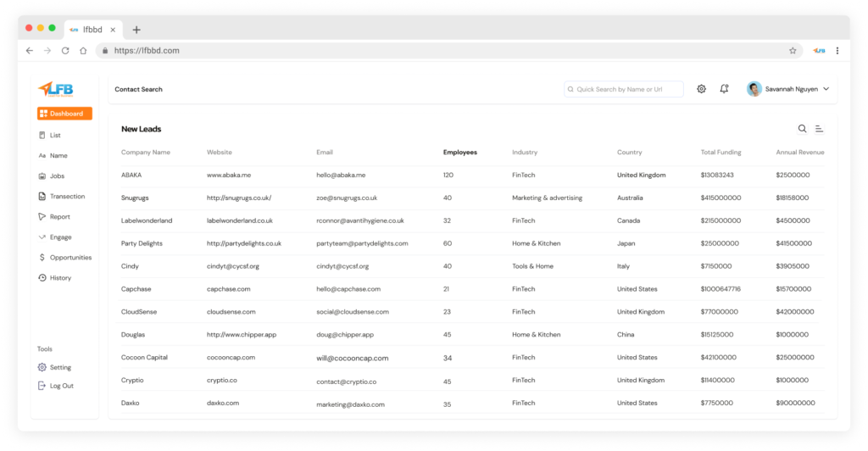Click Savannah Nguyen's avatar picture
This screenshot has height=451, width=868.
pos(754,88)
